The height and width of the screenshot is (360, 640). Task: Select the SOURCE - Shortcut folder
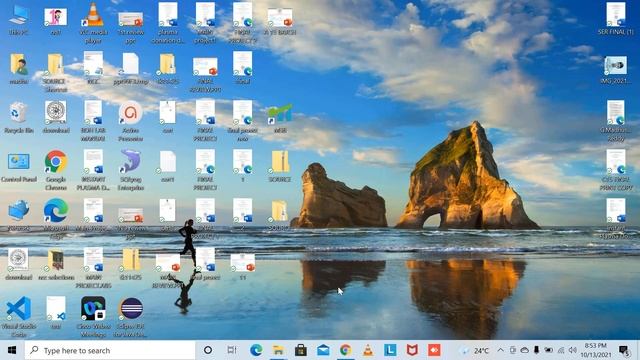tap(55, 72)
